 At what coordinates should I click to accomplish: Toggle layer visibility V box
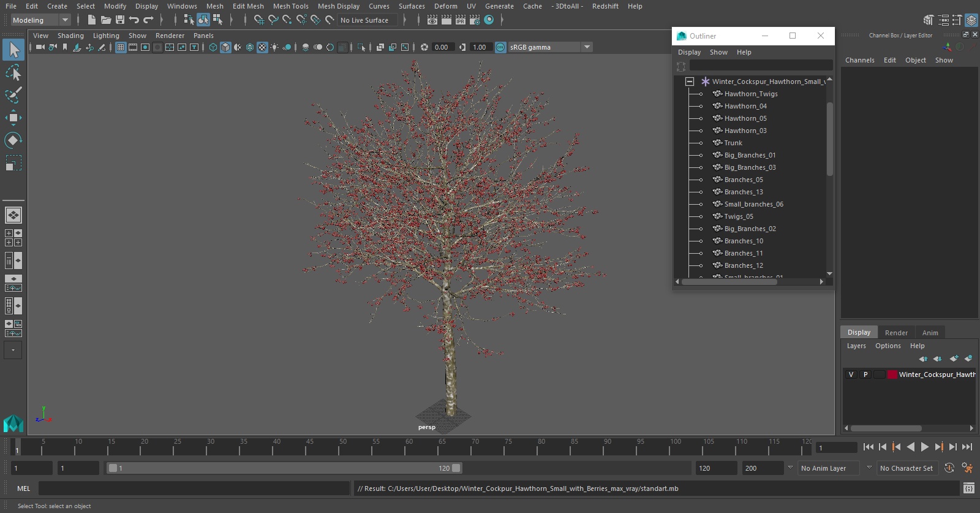(851, 374)
